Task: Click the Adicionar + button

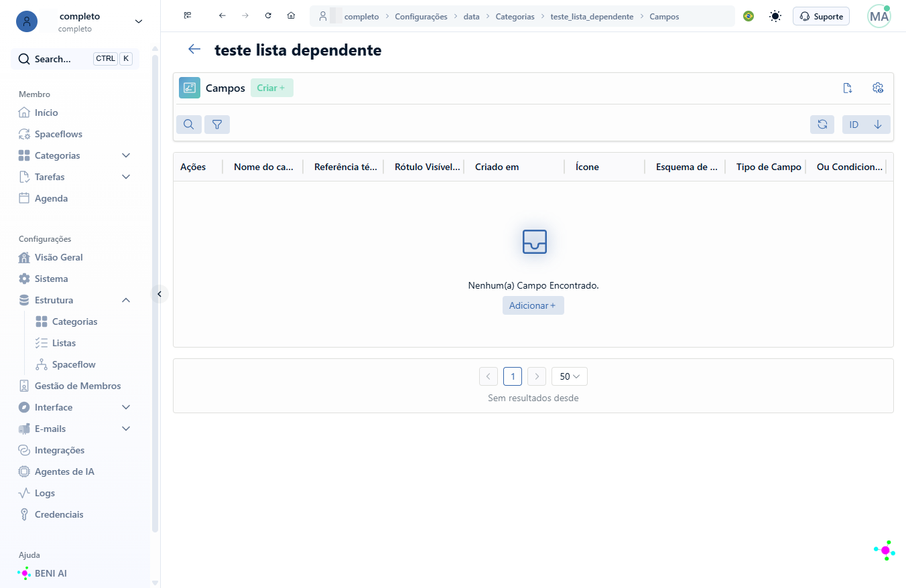Action: pyautogui.click(x=533, y=305)
